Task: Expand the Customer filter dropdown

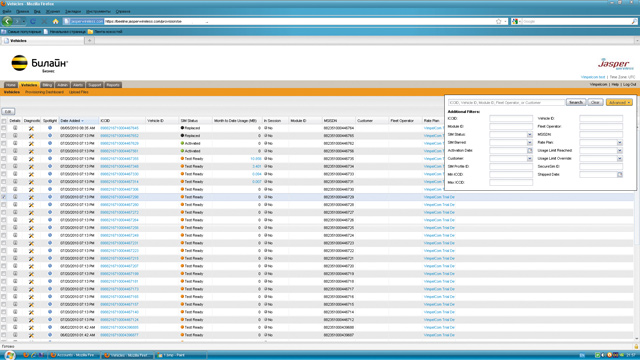Action: pyautogui.click(x=529, y=158)
